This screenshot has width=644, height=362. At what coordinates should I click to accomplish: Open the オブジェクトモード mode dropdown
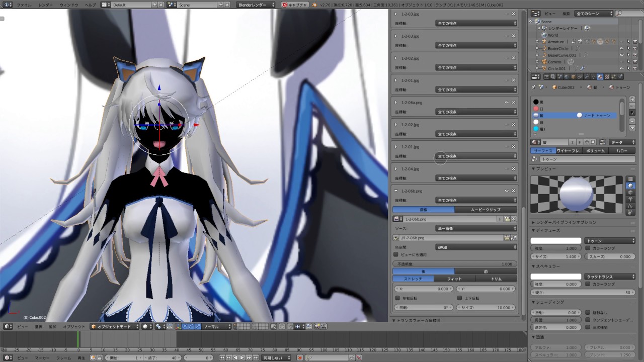click(114, 326)
